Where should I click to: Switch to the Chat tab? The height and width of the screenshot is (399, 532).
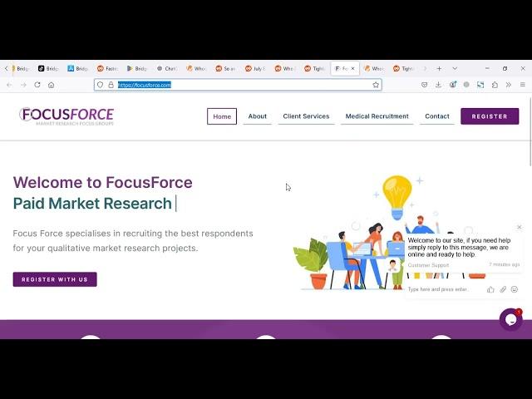(166, 68)
